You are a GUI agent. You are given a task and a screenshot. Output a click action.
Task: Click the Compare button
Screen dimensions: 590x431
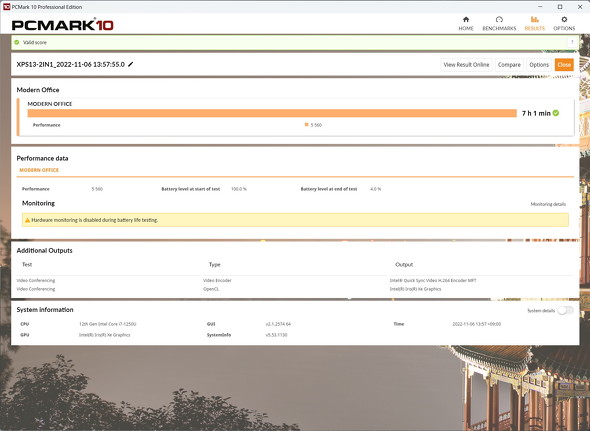click(509, 65)
